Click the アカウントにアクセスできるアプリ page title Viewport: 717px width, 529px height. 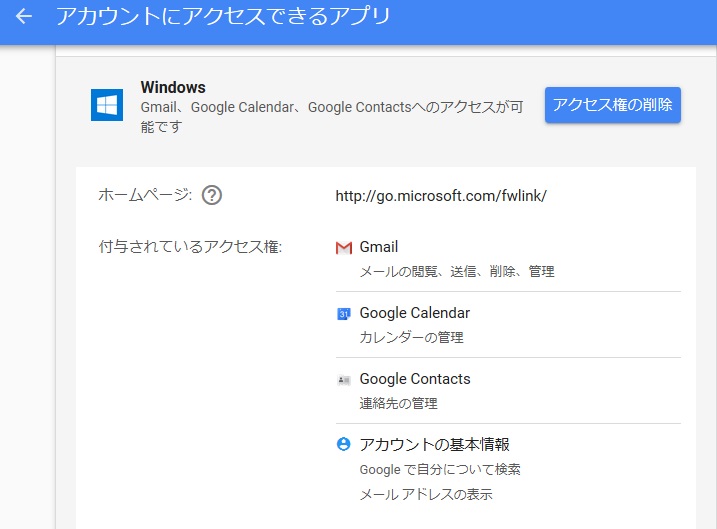point(223,16)
